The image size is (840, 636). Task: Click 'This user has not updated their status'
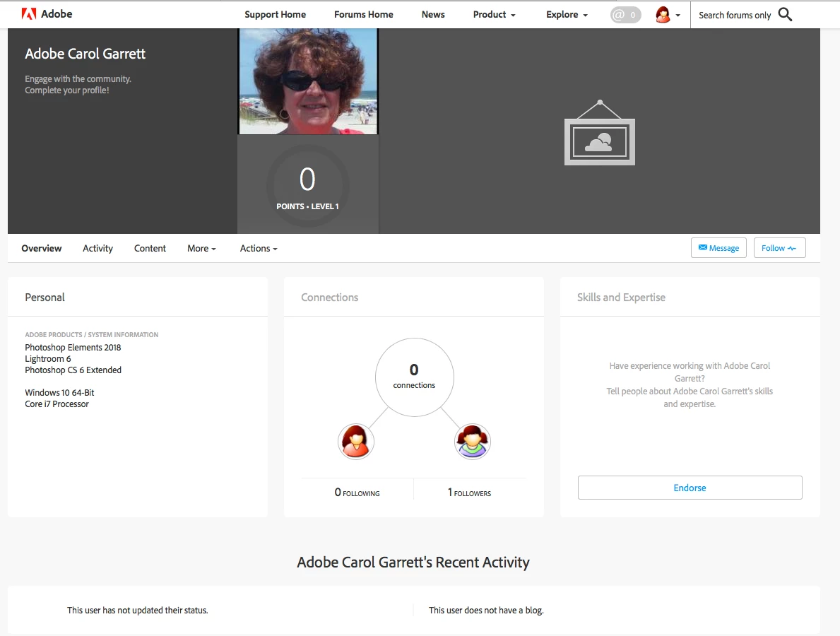point(137,610)
